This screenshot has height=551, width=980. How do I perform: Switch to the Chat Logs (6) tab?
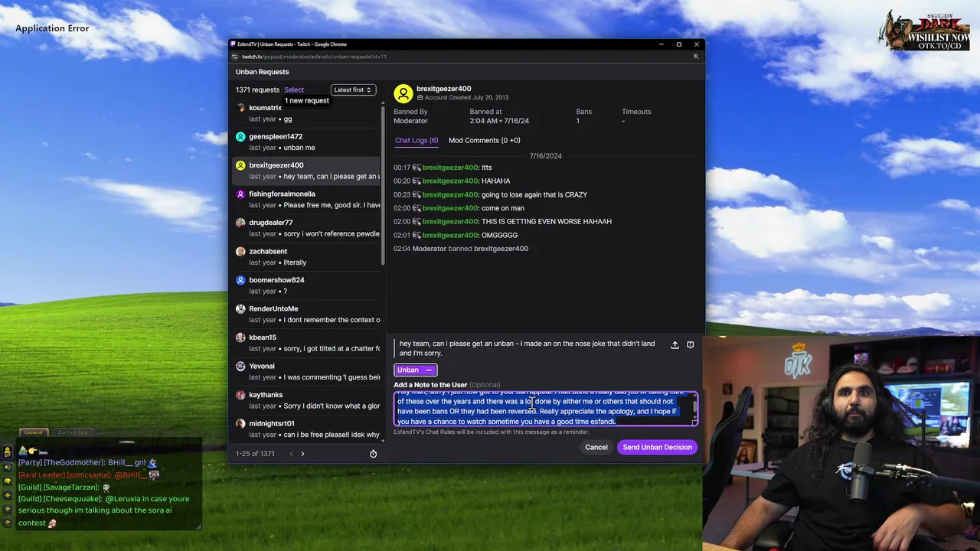click(416, 140)
